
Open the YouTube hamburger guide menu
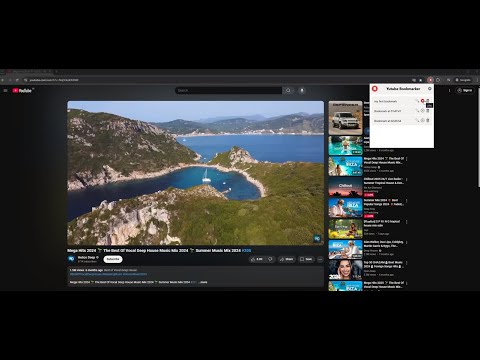[x=5, y=90]
